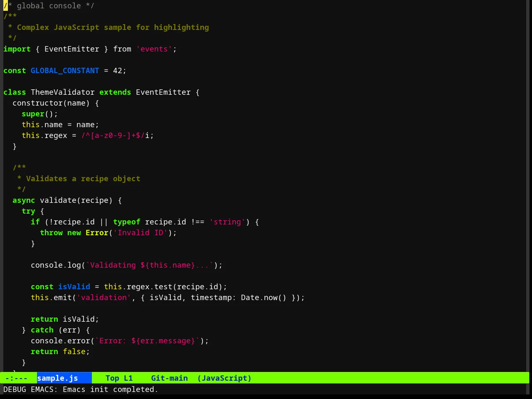Click 'EventEmitter' in the import statement

71,49
